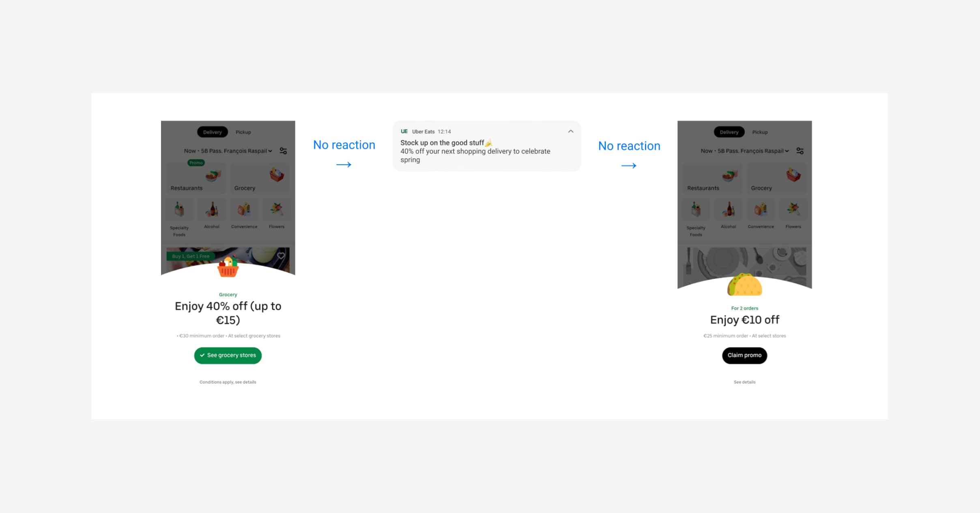The width and height of the screenshot is (980, 513).
Task: Click the share/profile icon on left screen
Action: coord(284,151)
